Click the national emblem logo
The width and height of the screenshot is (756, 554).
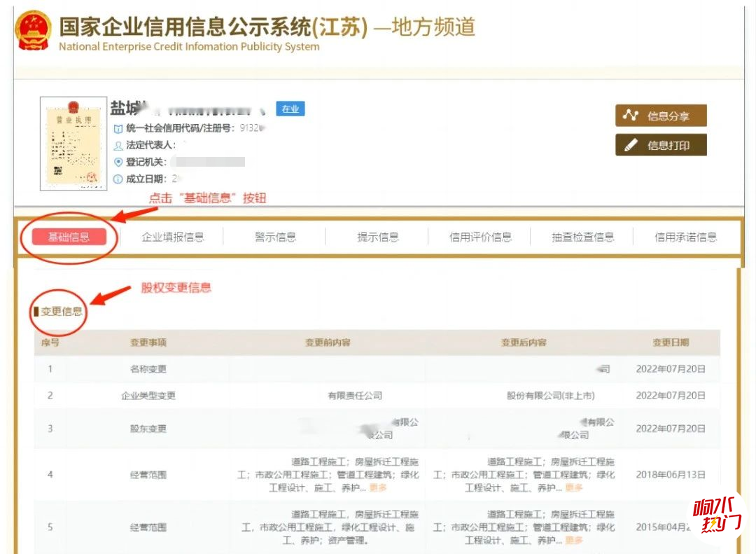(x=33, y=30)
